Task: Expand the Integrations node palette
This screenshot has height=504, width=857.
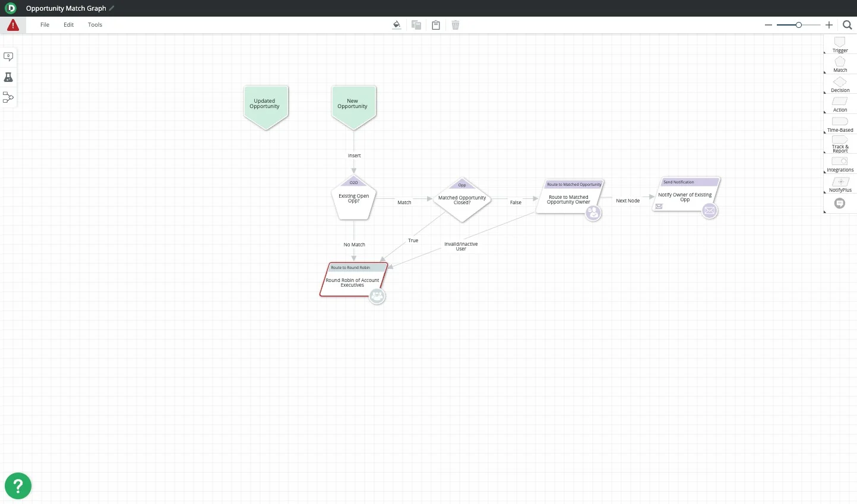Action: 840,163
